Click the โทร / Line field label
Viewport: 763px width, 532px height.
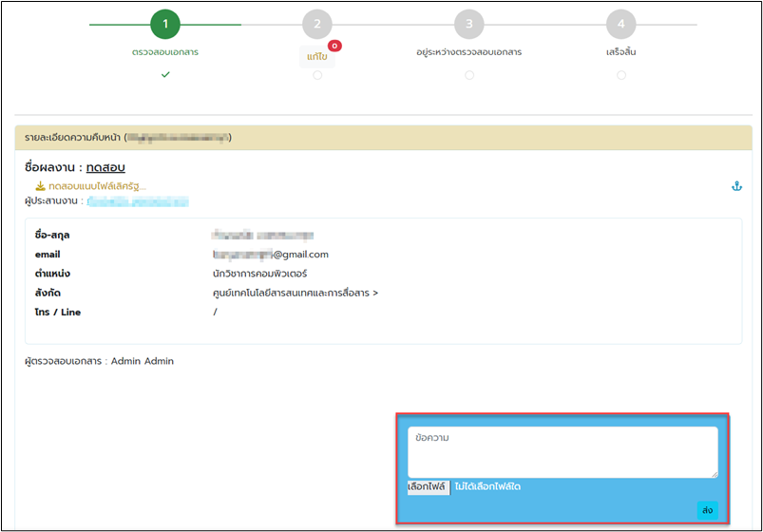coord(58,312)
